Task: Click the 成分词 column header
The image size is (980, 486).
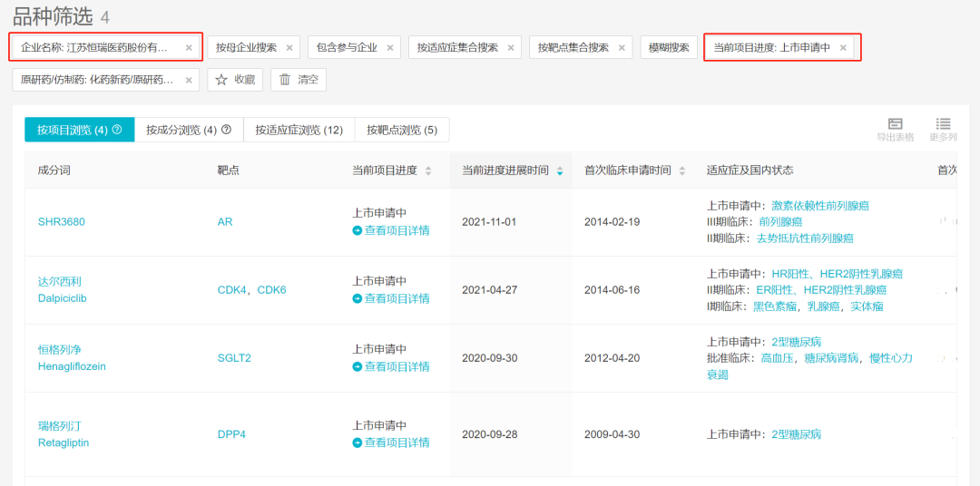Action: (x=54, y=170)
